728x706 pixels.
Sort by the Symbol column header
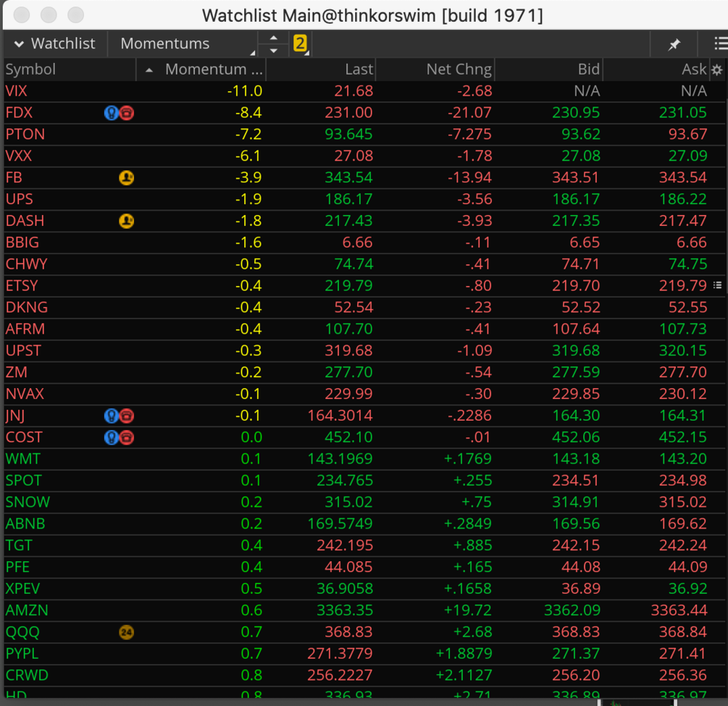point(30,70)
